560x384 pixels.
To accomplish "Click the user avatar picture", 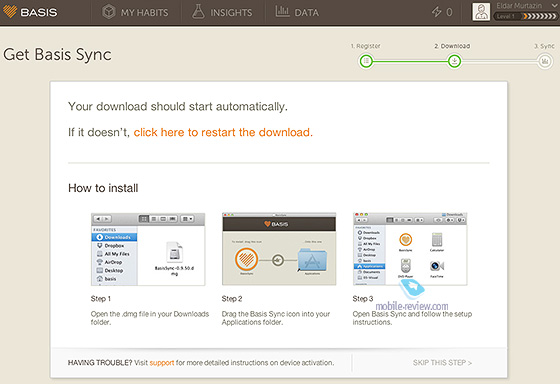I will 481,12.
